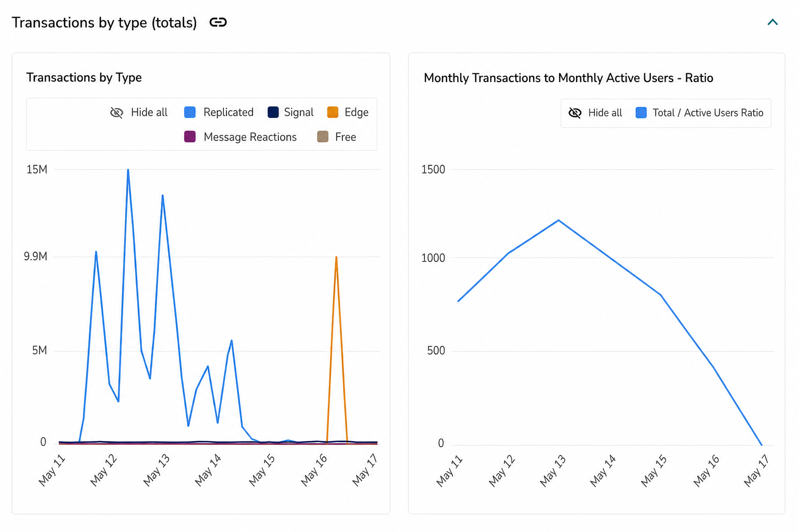
Task: Click the Transactions by type (totals) heading
Action: 104,22
